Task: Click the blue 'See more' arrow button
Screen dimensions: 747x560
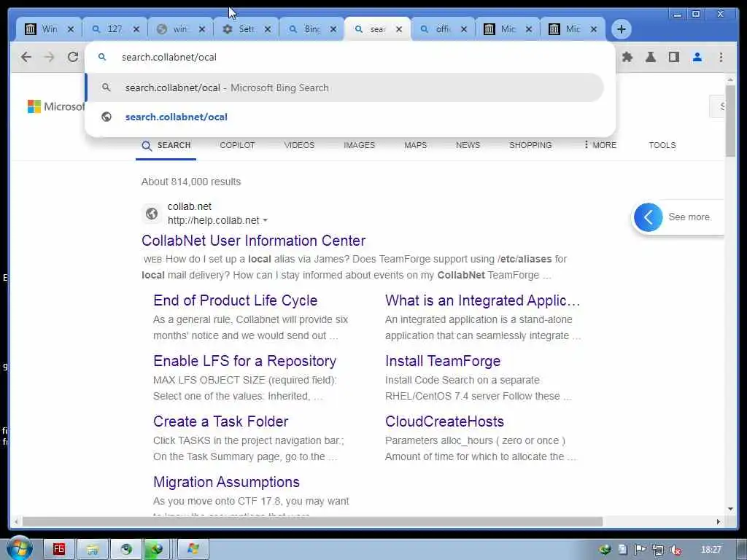Action: 648,217
